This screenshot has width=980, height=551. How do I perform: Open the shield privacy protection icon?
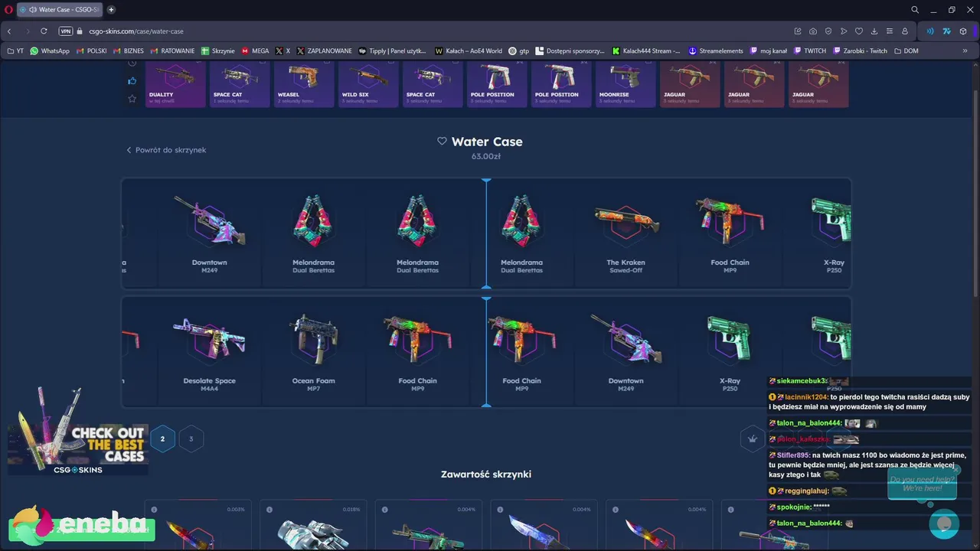(x=828, y=31)
